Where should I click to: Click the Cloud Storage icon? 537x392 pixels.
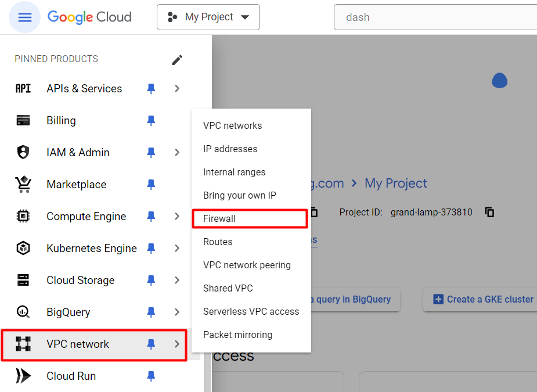[23, 280]
